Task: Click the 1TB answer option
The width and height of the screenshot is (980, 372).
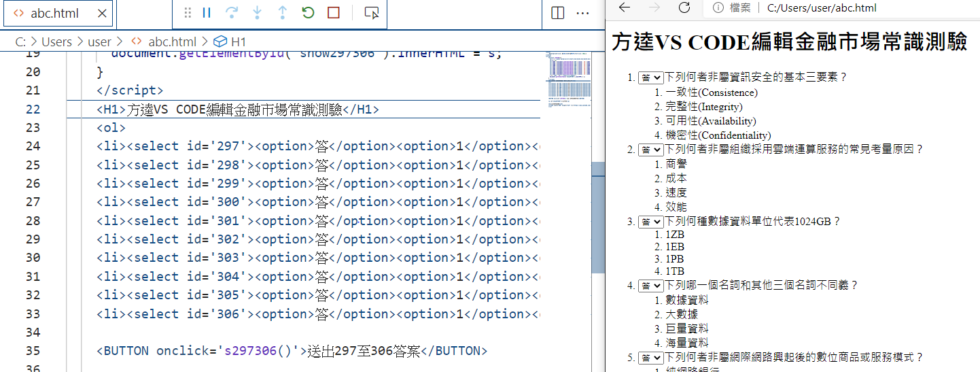Action: point(675,271)
